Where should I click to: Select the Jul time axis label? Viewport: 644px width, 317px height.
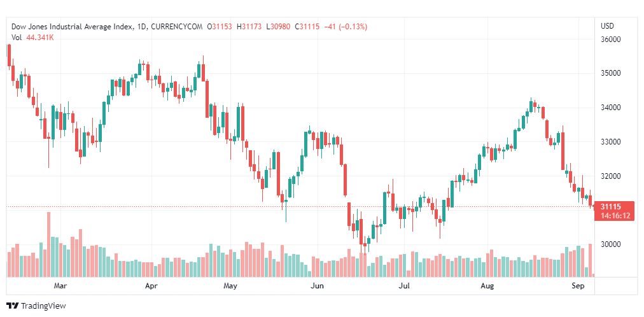[x=405, y=285]
